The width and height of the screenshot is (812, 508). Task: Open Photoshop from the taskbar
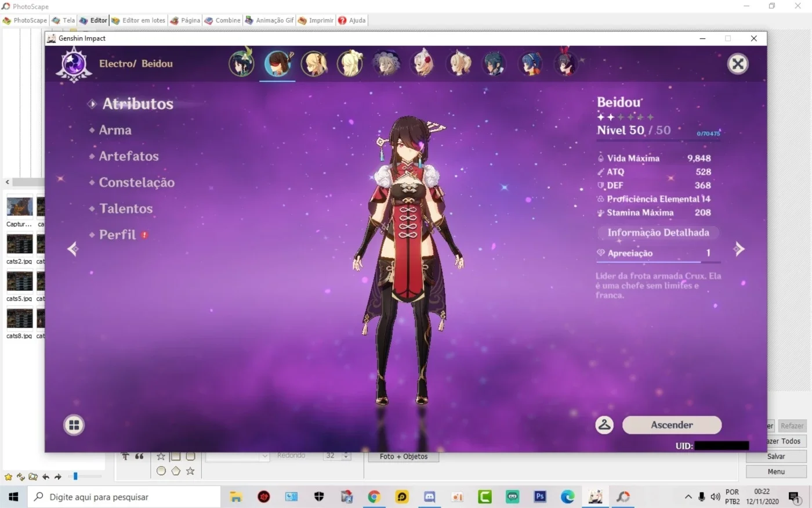540,497
